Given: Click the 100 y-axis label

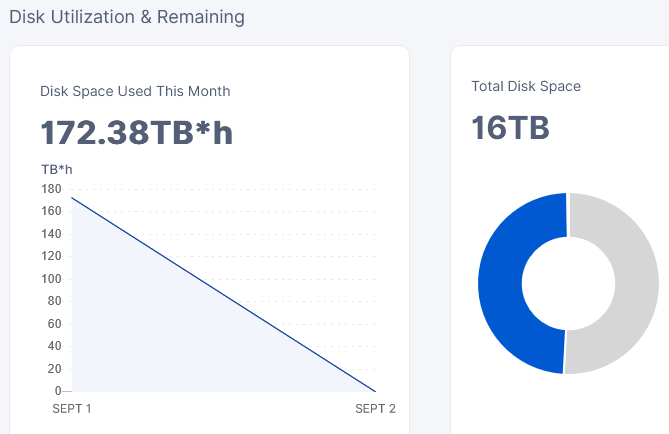Looking at the screenshot, I should 51,279.
